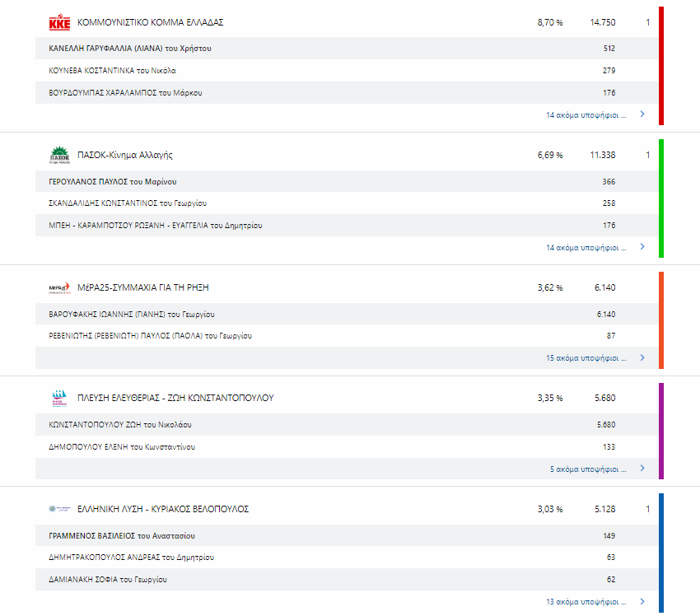Click the green ΠΑΣΟΚ color bar
The image size is (700, 616).
pyautogui.click(x=660, y=198)
